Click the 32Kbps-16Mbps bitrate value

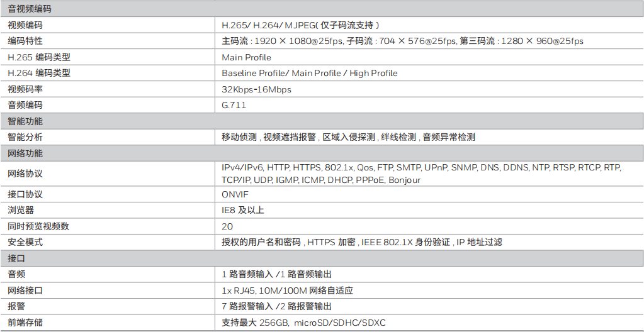(256, 89)
